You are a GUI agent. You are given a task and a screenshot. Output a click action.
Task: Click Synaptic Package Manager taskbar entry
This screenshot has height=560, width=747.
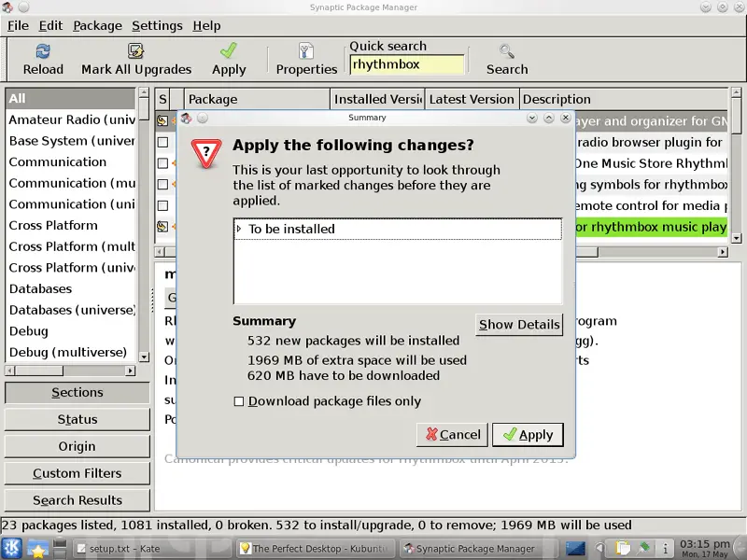(x=479, y=549)
